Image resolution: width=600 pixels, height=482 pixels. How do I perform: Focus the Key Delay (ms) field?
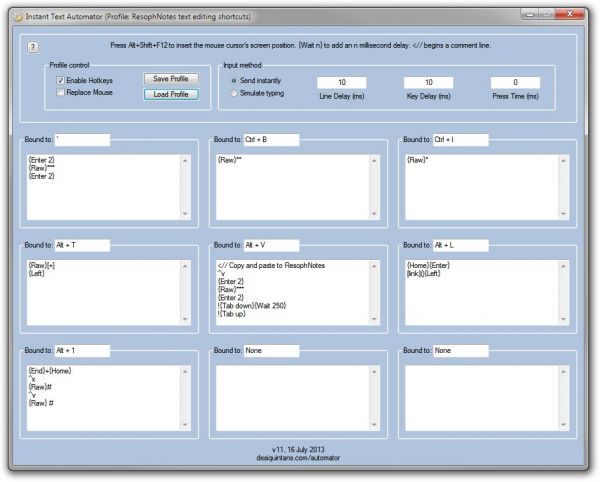pyautogui.click(x=429, y=82)
